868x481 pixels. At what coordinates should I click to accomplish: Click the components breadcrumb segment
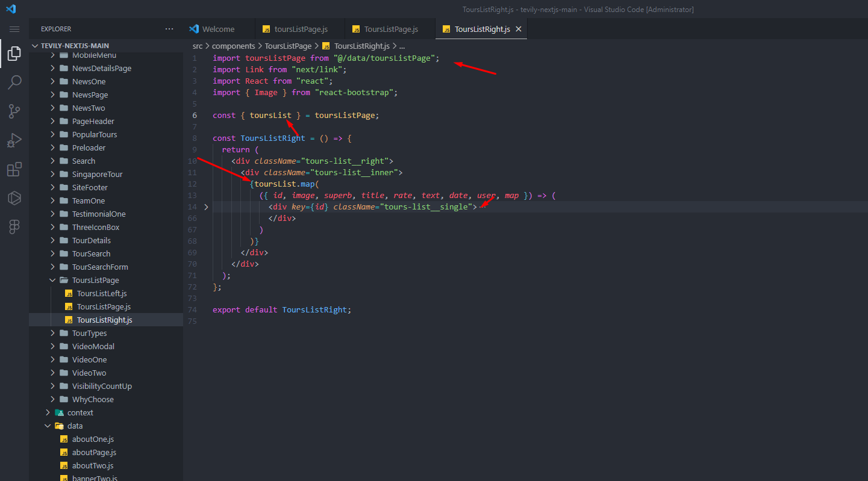pos(234,46)
